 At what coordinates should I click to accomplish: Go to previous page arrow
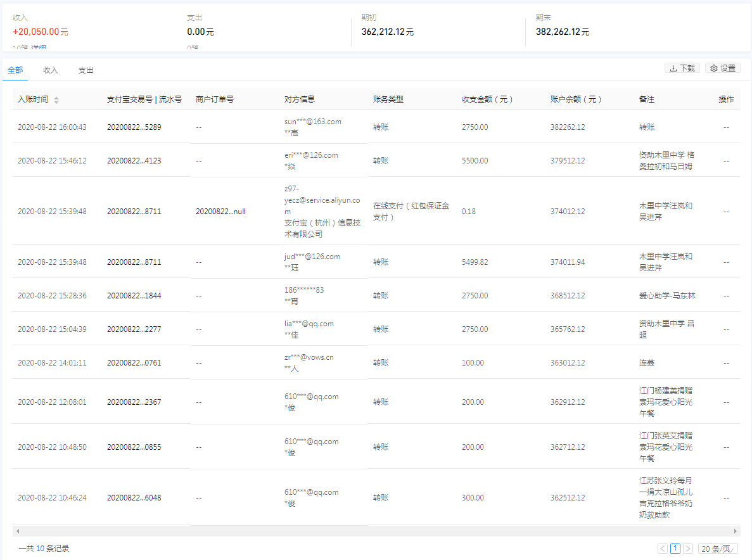pyautogui.click(x=663, y=549)
